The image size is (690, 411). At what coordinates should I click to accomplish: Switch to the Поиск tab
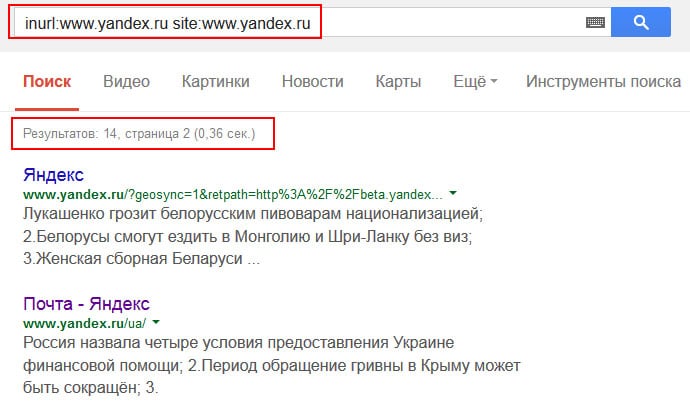tap(47, 81)
